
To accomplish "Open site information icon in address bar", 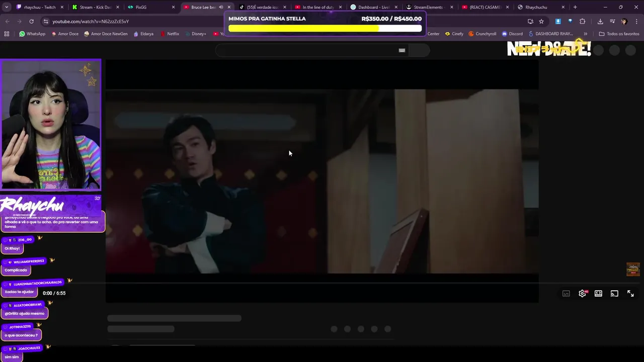I will coord(46,22).
